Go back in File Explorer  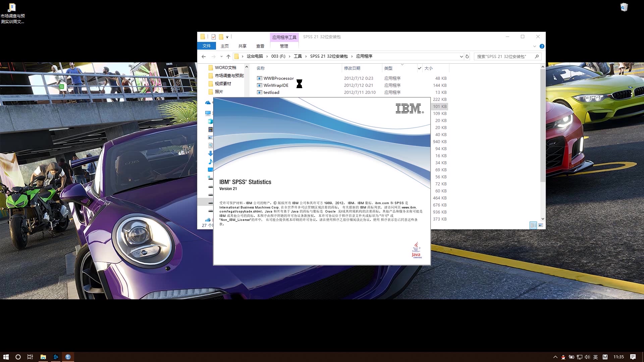click(204, 56)
